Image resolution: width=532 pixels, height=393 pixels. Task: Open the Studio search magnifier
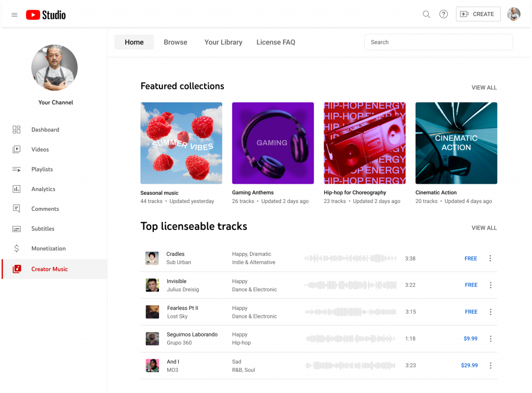coord(427,15)
